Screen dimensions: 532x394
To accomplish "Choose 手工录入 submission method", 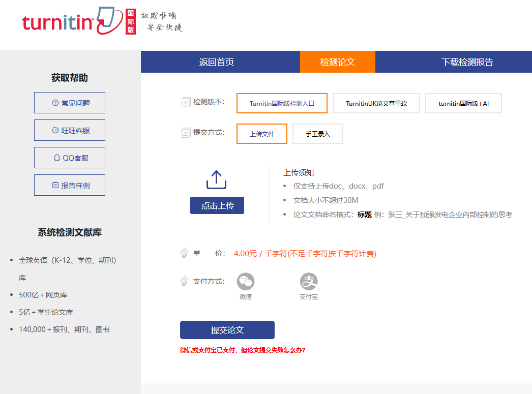I will (318, 134).
